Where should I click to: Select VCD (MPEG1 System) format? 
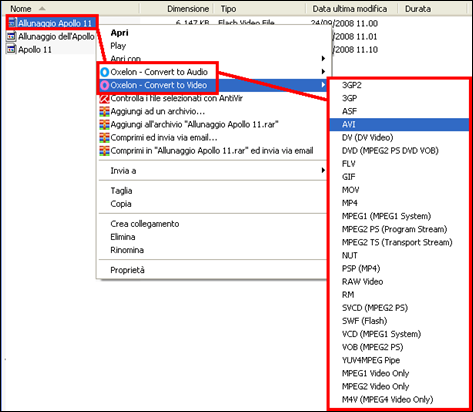tap(381, 334)
